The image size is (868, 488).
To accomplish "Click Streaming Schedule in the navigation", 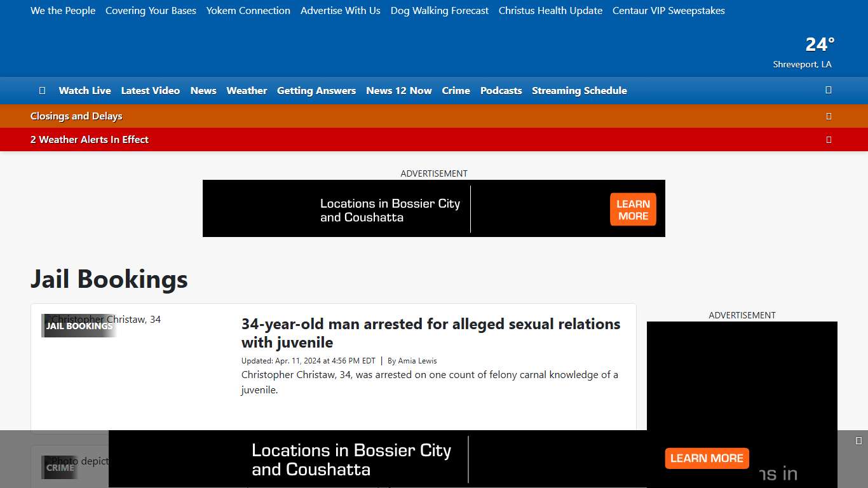I will pos(579,90).
